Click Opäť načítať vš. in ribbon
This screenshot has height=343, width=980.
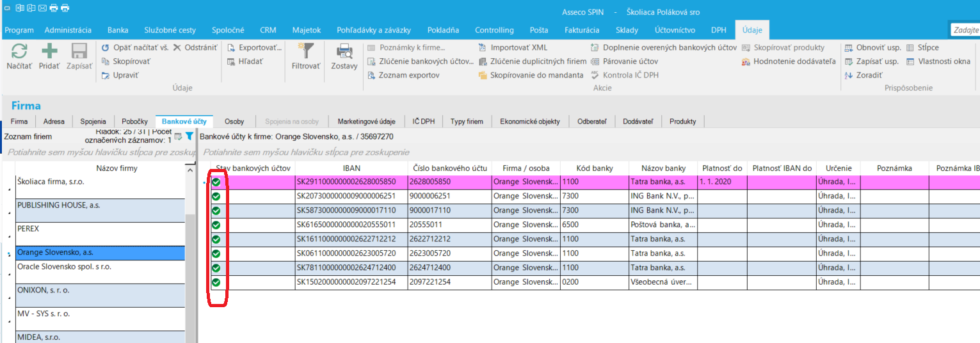[x=134, y=47]
